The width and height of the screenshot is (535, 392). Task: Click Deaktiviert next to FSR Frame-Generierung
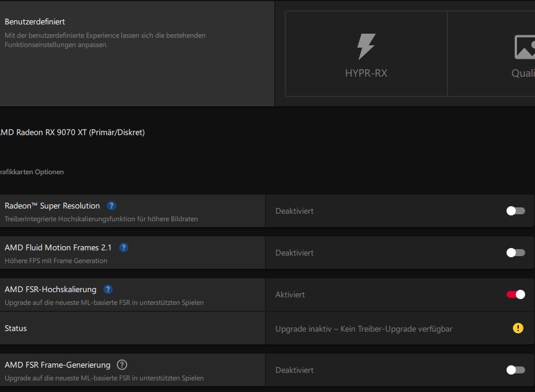point(294,370)
